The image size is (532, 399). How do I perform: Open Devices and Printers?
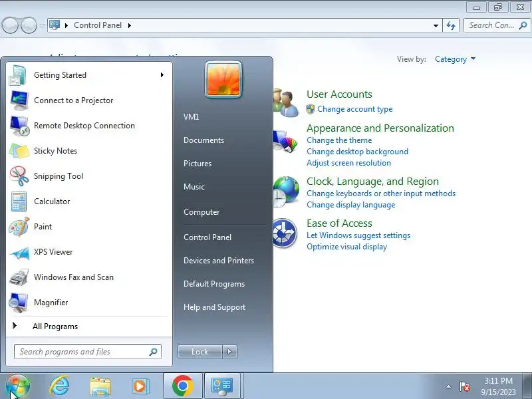tap(219, 261)
